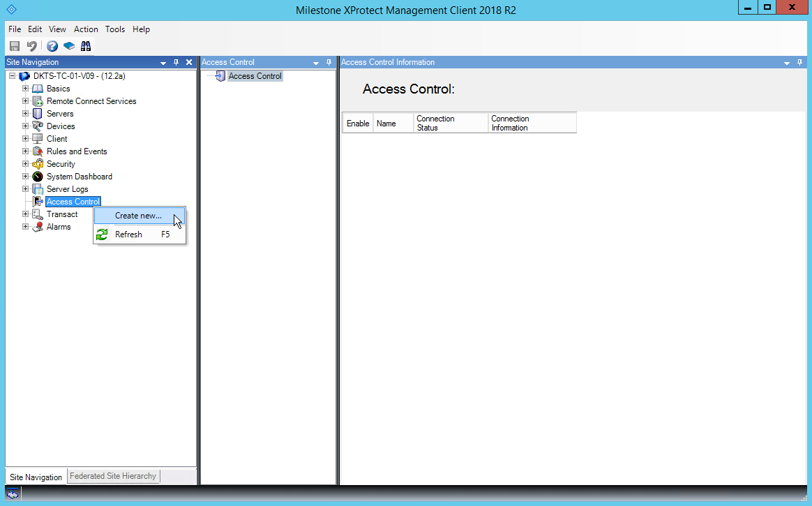The width and height of the screenshot is (812, 506).
Task: Click the Devices camera icon
Action: click(37, 126)
